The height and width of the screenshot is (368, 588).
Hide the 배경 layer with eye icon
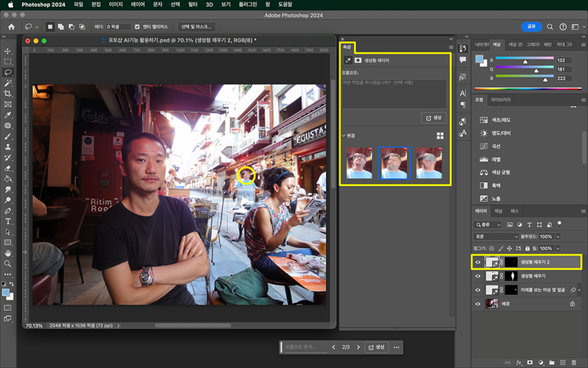478,303
